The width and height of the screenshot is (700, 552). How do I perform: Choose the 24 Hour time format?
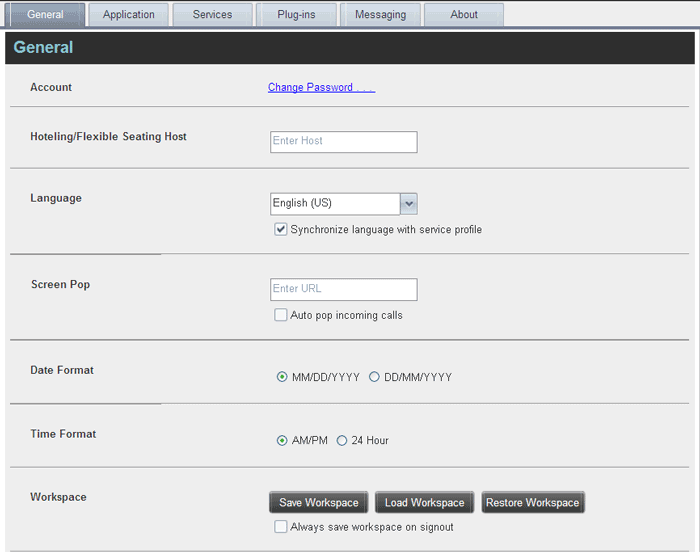342,441
